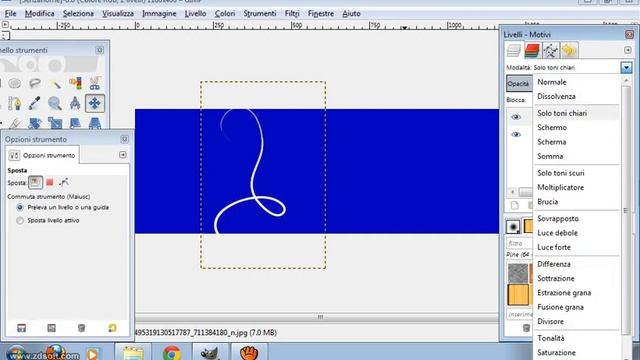Open the Filtri menu
This screenshot has height=360, width=640.
pyautogui.click(x=292, y=13)
